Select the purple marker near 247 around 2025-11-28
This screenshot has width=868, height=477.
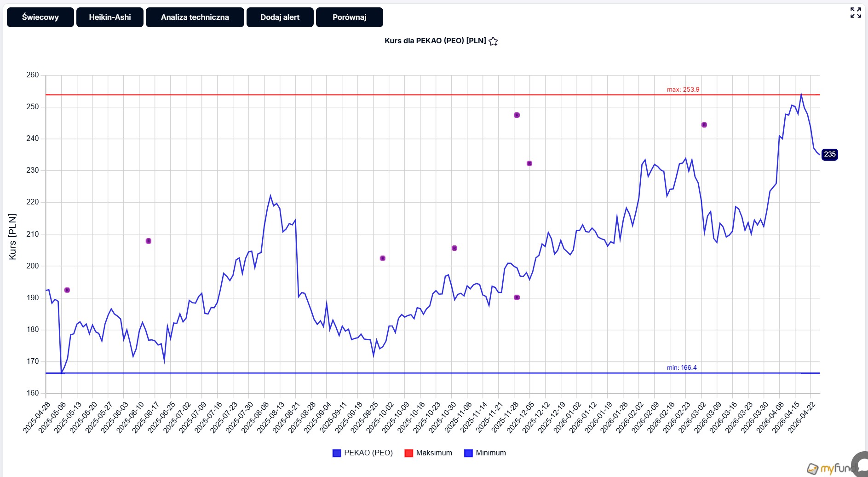pos(517,115)
